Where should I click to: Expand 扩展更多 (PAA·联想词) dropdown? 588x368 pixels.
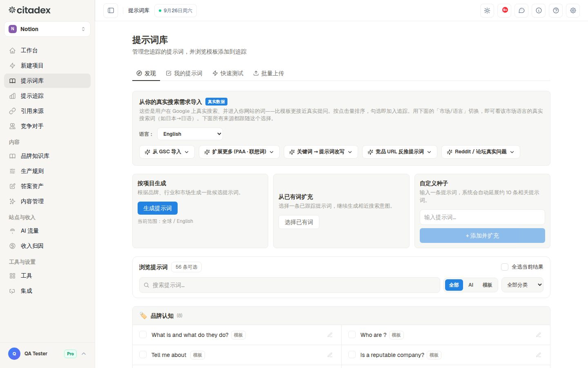pyautogui.click(x=239, y=152)
